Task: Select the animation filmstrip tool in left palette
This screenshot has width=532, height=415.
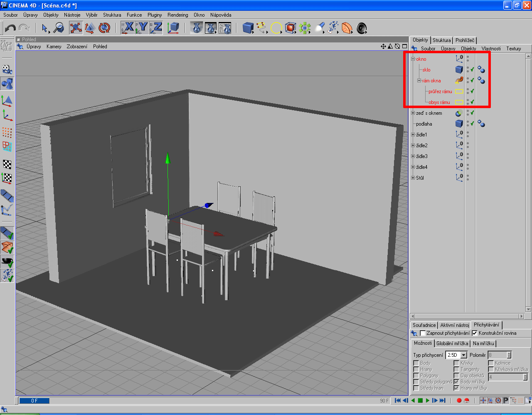Action: pos(7,195)
